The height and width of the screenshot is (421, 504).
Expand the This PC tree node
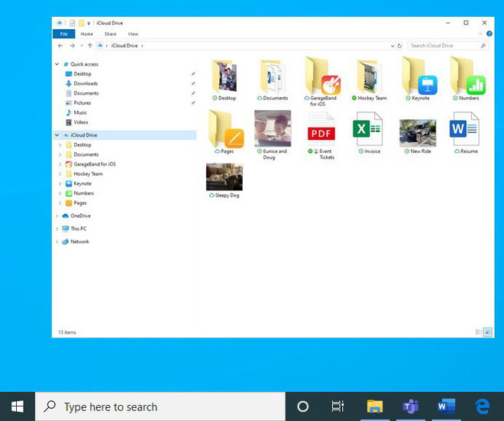click(x=57, y=228)
